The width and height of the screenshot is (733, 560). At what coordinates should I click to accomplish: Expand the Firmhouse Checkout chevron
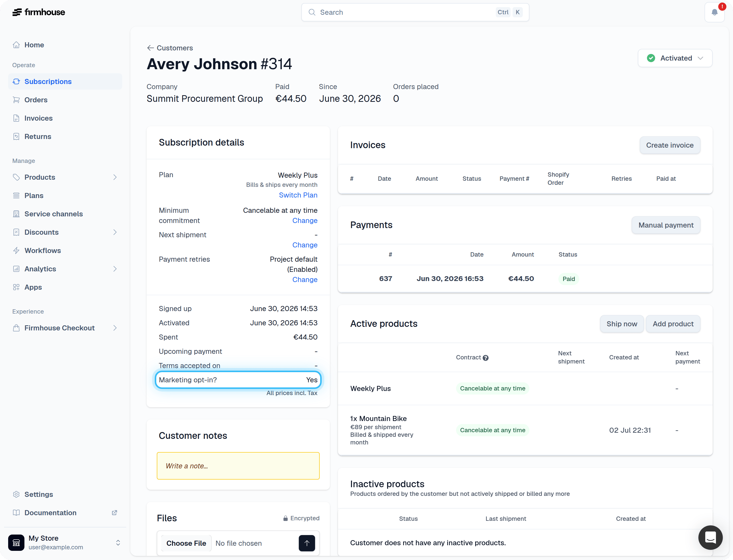coord(115,328)
